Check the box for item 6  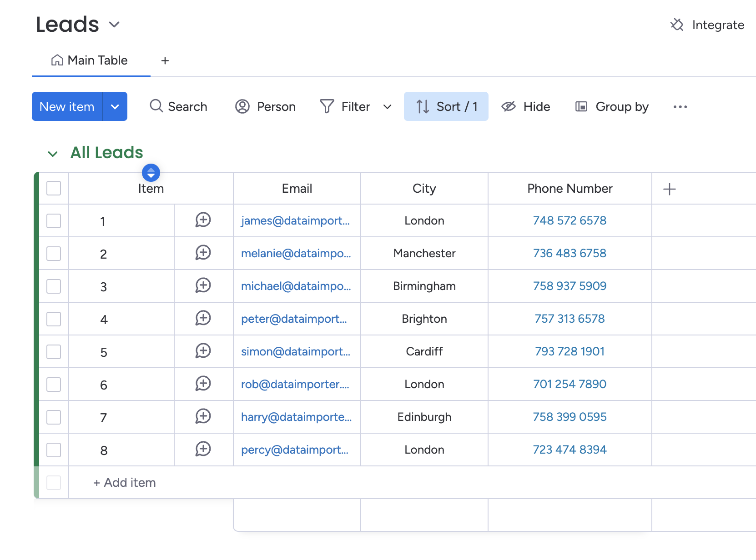54,385
